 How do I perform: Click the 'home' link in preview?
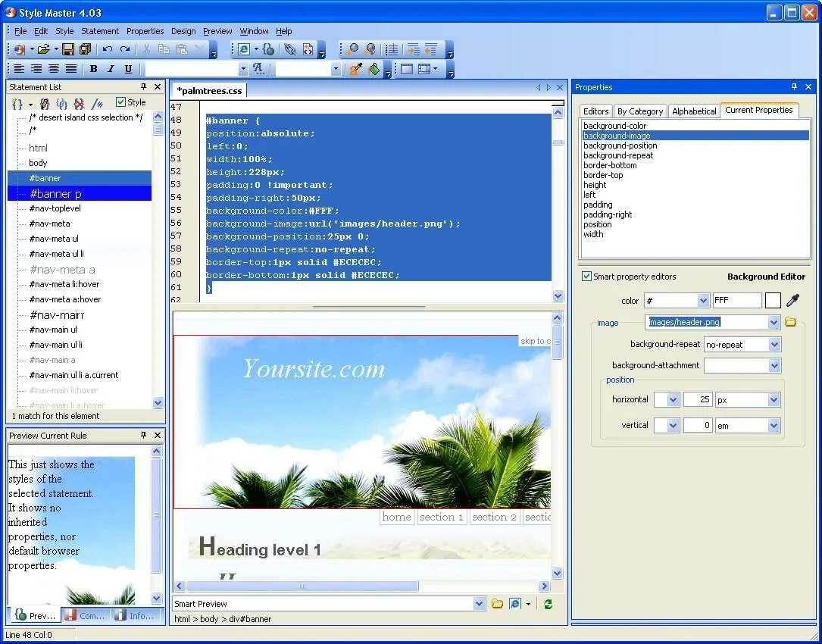tap(397, 517)
